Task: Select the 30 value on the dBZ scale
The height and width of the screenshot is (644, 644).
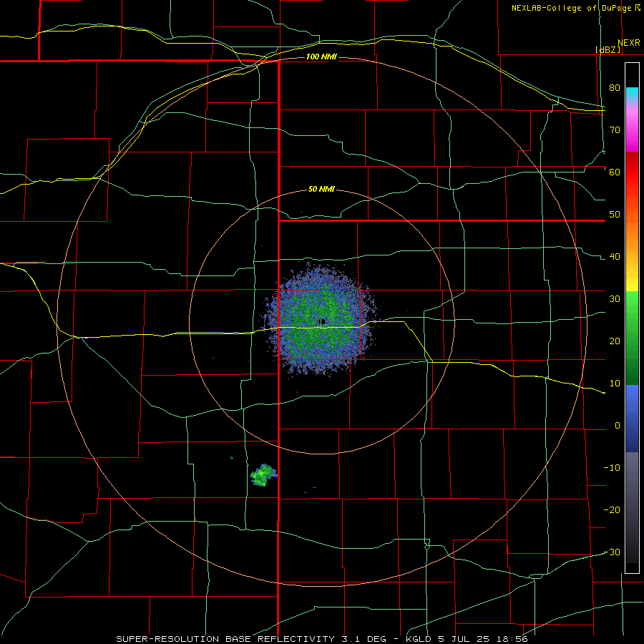Action: click(x=615, y=298)
